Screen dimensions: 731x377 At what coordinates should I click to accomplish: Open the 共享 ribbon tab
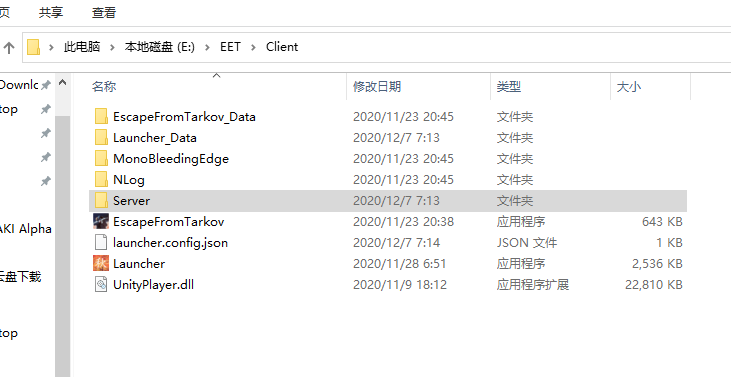(51, 13)
